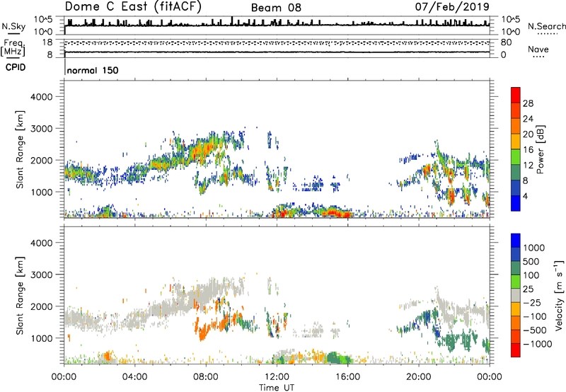This screenshot has height=392, width=566.
Task: Click the '12:00' time tick label
Action: tap(277, 377)
